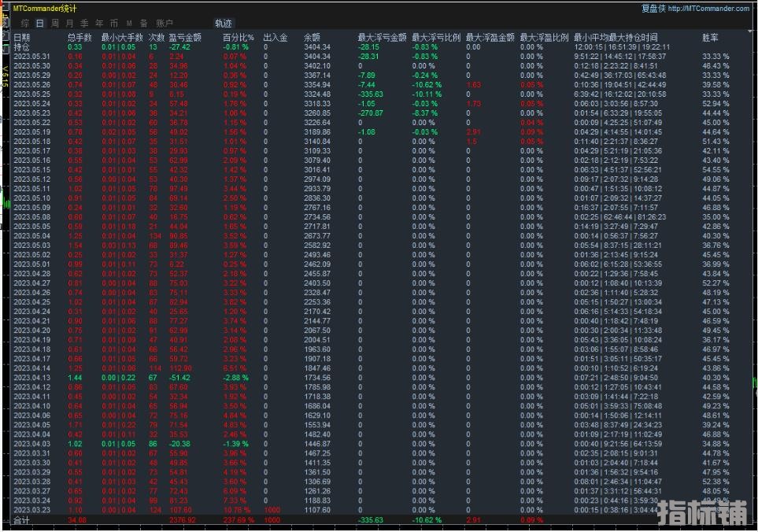Image resolution: width=758 pixels, height=532 pixels.
Task: Click win rate 34.88 %
Action: [716, 444]
